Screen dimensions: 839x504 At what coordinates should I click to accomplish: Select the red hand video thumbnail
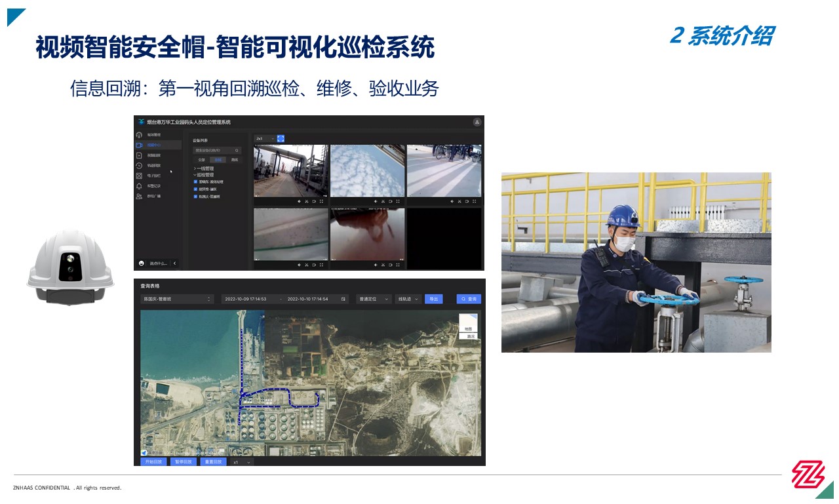pos(366,234)
